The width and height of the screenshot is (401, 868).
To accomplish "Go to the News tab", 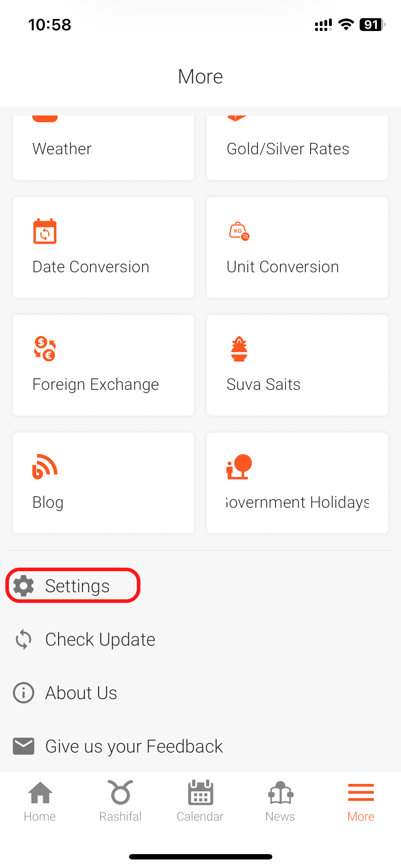I will [x=281, y=800].
